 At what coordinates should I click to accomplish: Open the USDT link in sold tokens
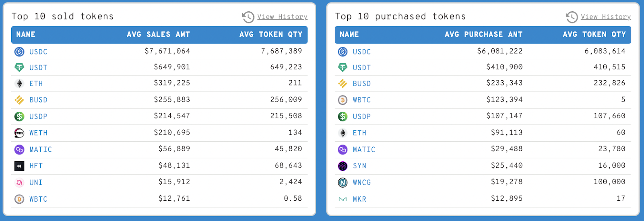coord(38,68)
